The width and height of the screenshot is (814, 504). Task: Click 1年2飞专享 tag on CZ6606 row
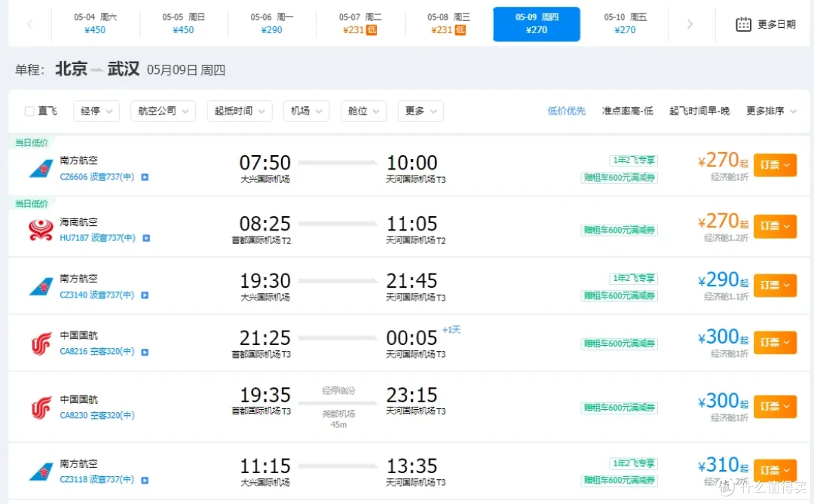click(x=634, y=160)
